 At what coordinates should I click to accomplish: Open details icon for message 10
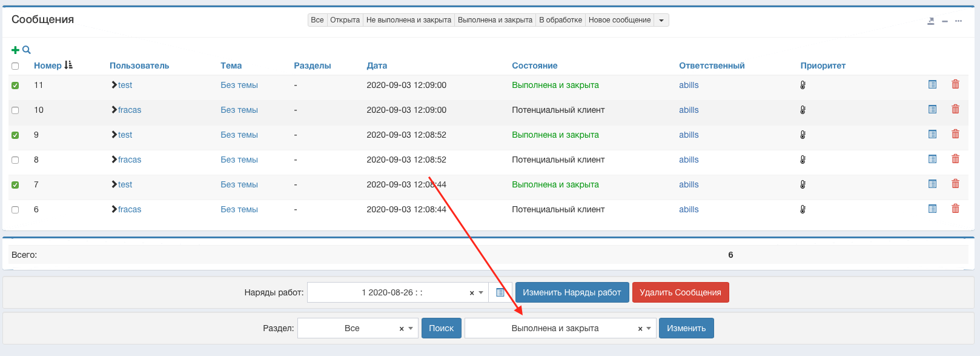tap(932, 110)
